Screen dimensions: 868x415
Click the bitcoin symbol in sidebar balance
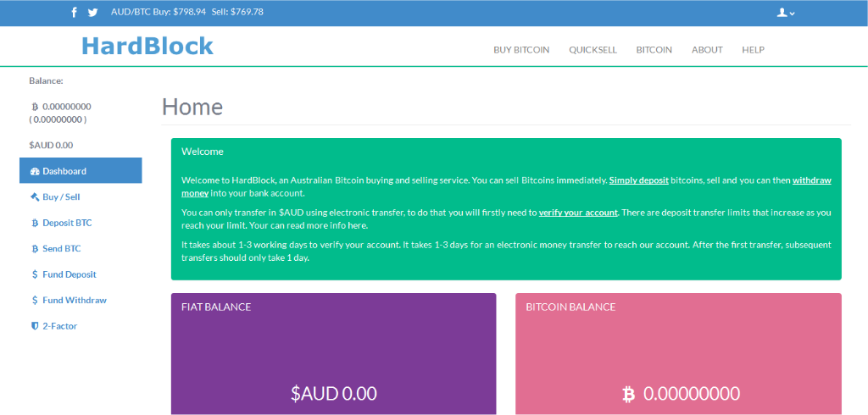point(35,106)
